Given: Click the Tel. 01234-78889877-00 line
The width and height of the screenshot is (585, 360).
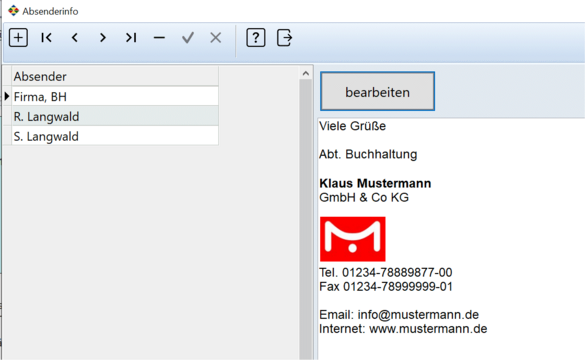Looking at the screenshot, I should (x=386, y=272).
